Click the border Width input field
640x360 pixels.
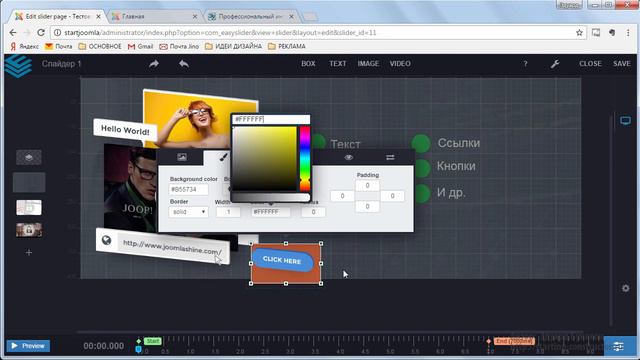tap(228, 212)
